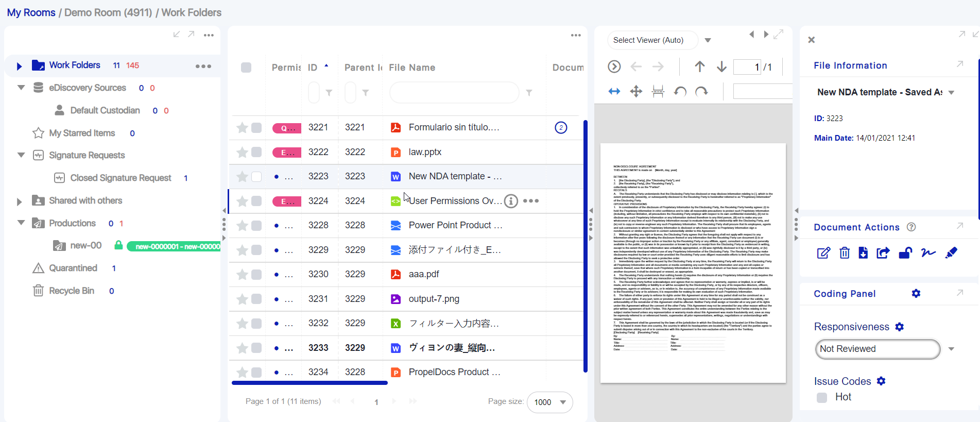Open the Quarantined folder
980x422 pixels.
(73, 268)
